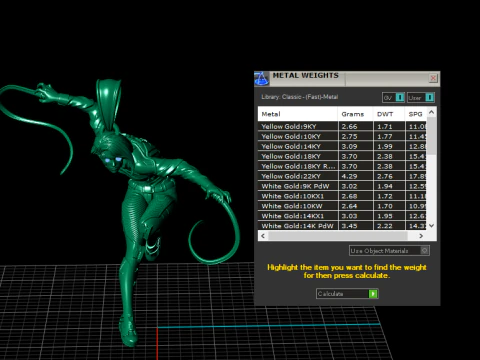Click the 2.64 grams cell
This screenshot has height=360, width=480.
[x=355, y=206]
